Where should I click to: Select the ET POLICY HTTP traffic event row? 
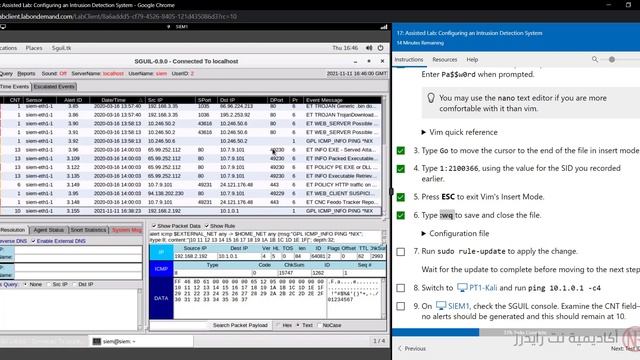pyautogui.click(x=191, y=184)
